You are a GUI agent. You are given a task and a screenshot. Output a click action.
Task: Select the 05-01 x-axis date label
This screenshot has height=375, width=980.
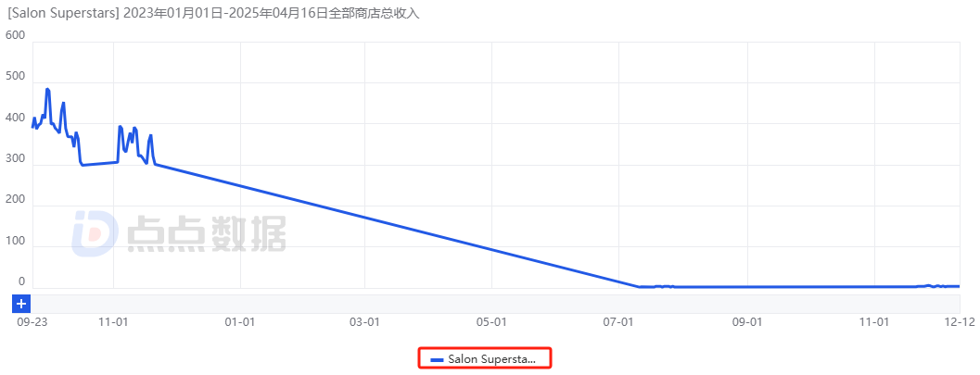pyautogui.click(x=492, y=322)
